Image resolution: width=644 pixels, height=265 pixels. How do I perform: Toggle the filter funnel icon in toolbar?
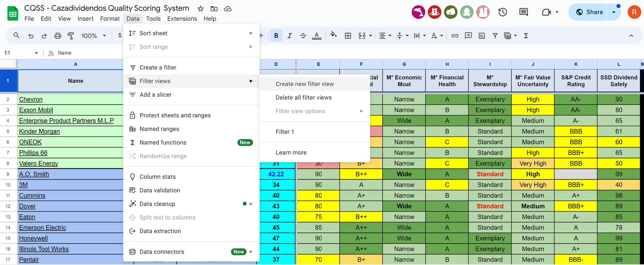point(495,36)
